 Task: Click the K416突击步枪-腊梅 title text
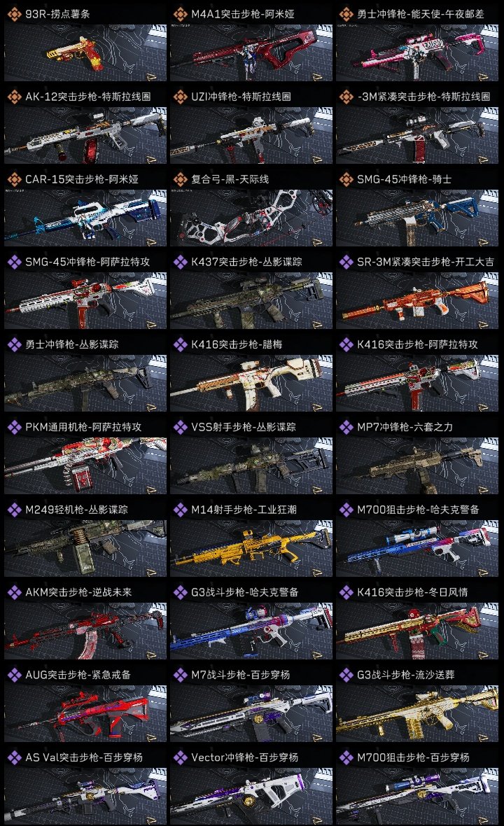click(237, 344)
